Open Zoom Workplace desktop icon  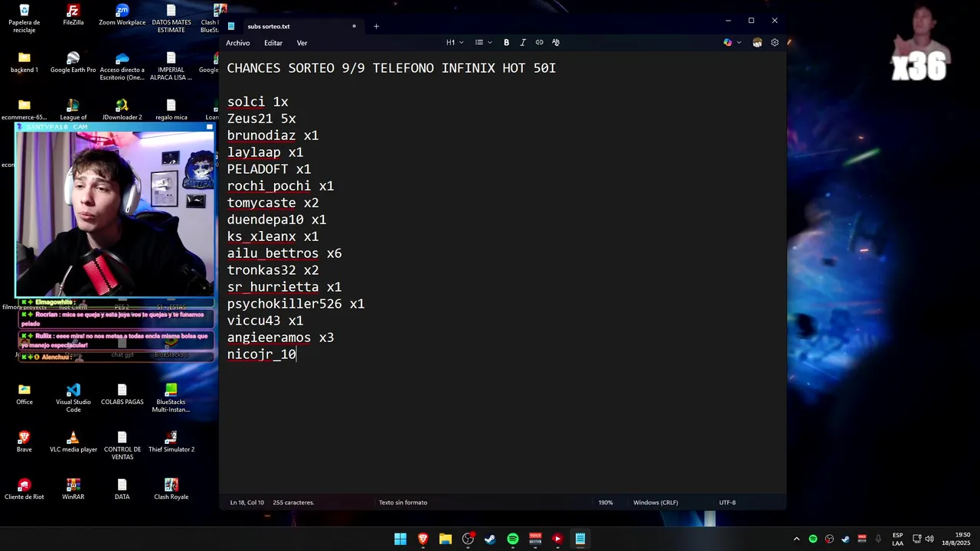pos(122,15)
